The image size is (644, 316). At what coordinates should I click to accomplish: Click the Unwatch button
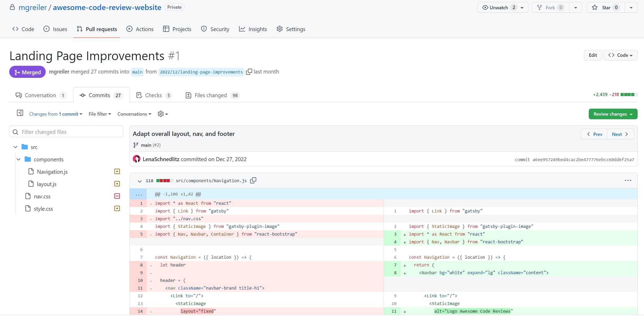point(498,7)
